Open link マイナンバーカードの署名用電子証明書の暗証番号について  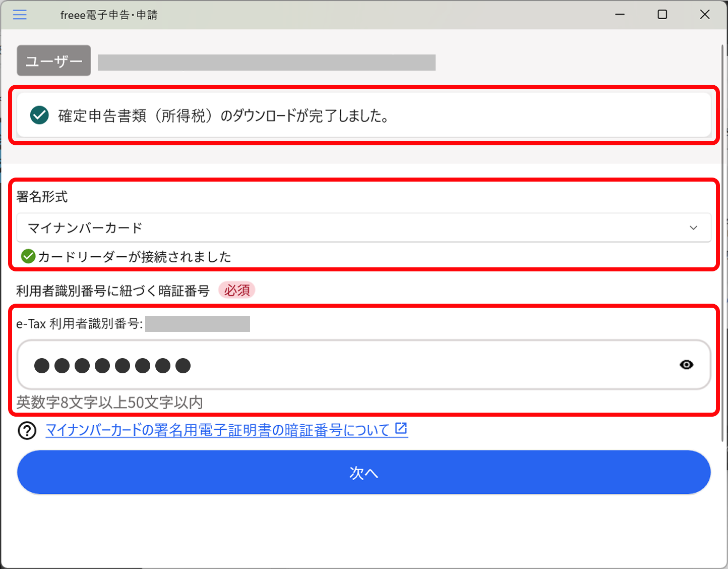(x=218, y=430)
